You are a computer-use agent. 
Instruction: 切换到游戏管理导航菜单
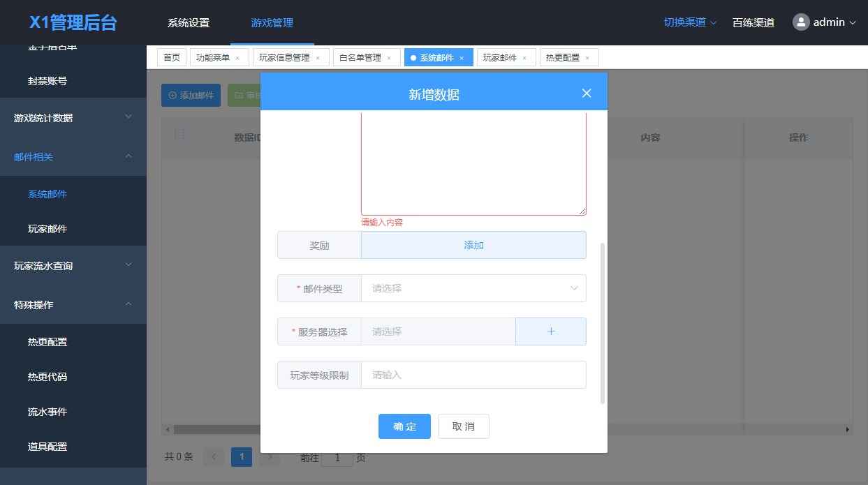click(x=271, y=22)
